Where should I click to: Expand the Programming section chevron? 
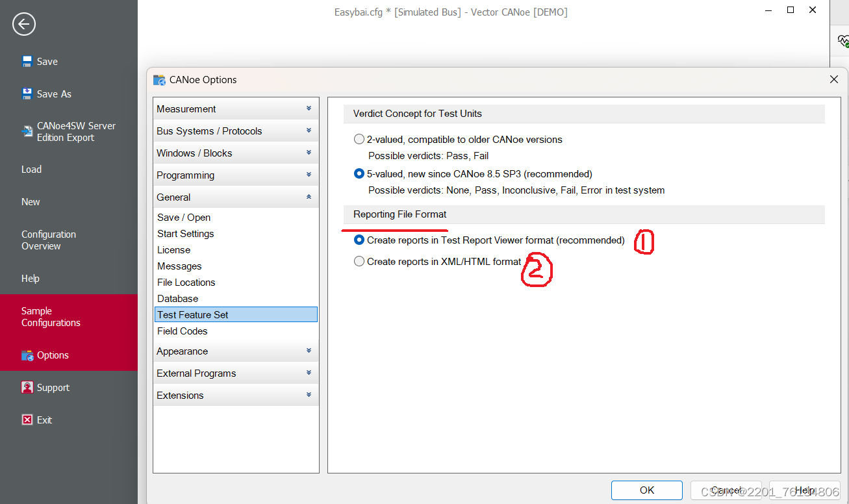[309, 175]
